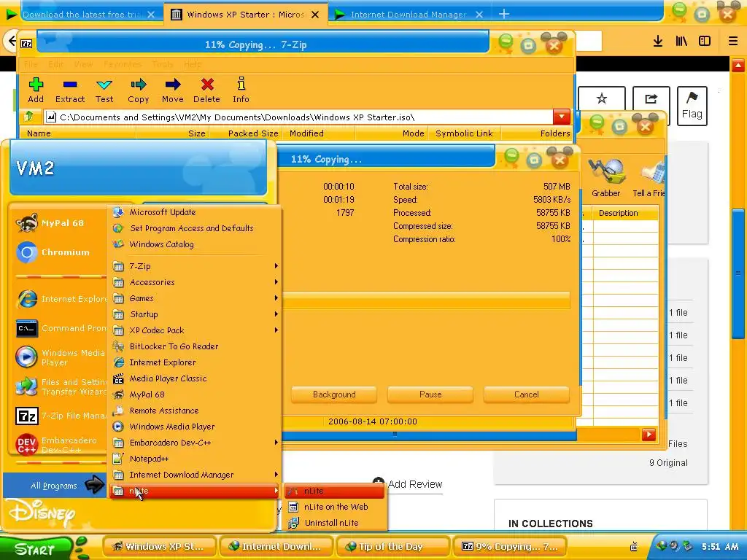747x560 pixels.
Task: Expand Embarcadero Dev-C++ programs submenu
Action: click(196, 443)
